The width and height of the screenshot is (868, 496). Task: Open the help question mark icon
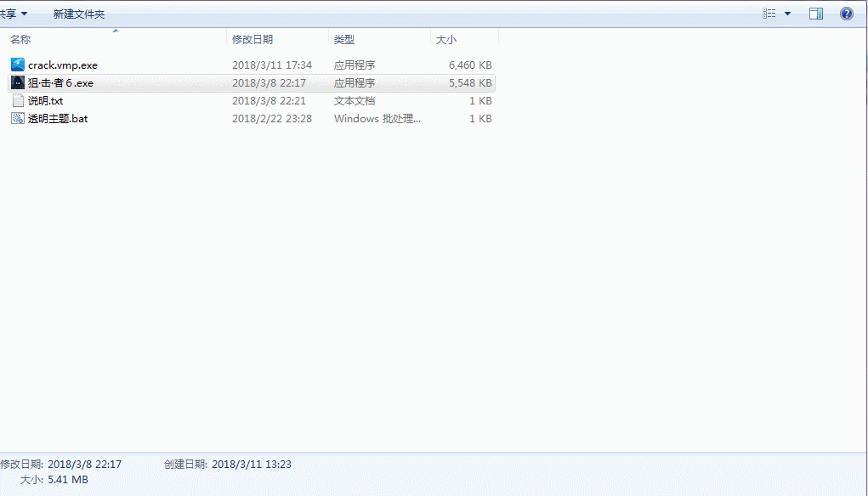847,14
